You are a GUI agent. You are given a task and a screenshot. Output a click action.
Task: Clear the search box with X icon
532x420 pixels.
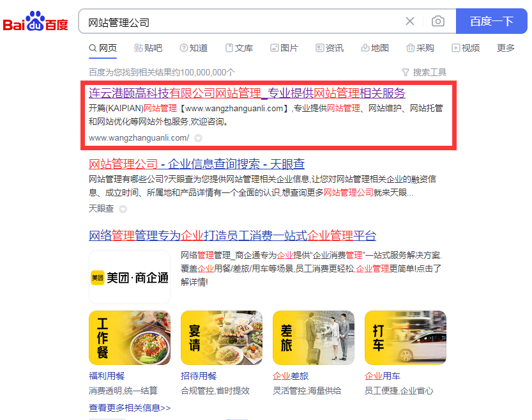(x=410, y=21)
